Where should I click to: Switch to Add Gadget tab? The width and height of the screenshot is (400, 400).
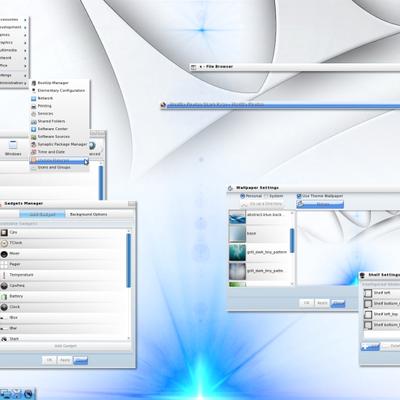click(42, 214)
